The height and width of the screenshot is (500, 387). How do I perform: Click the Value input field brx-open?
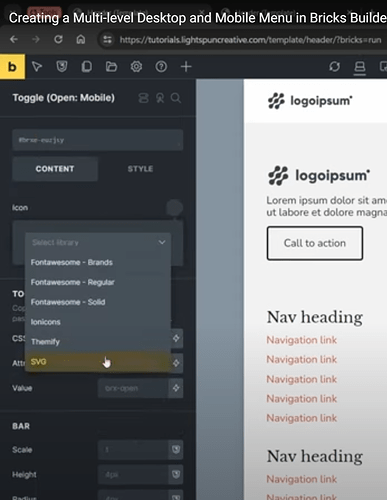(x=133, y=388)
